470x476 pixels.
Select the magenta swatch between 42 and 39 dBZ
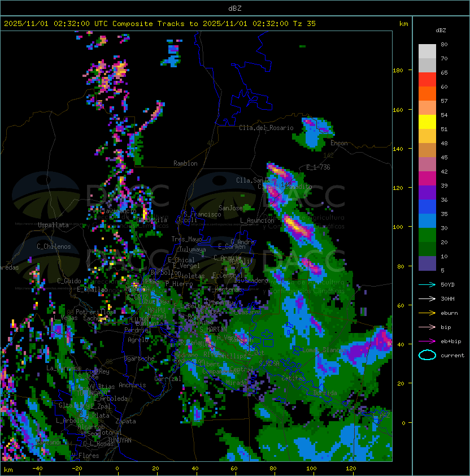[x=427, y=179]
